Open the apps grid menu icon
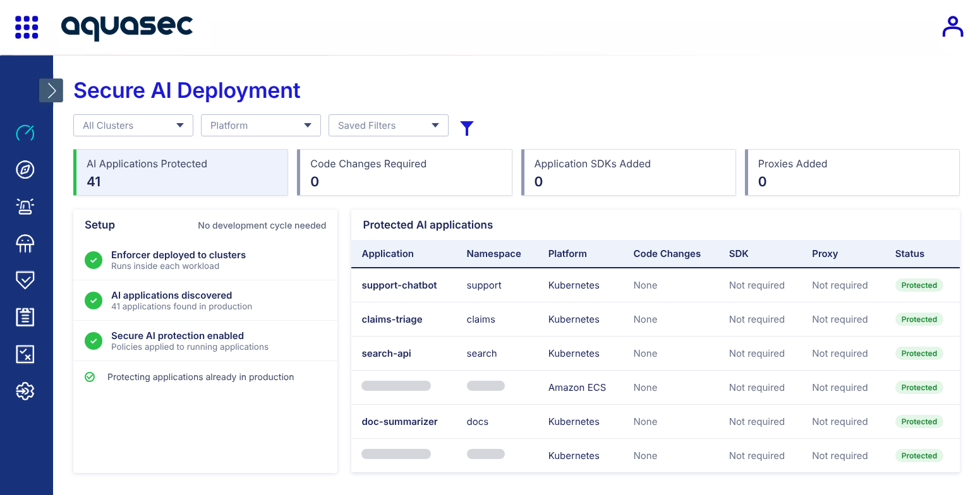The image size is (980, 495). 27,28
